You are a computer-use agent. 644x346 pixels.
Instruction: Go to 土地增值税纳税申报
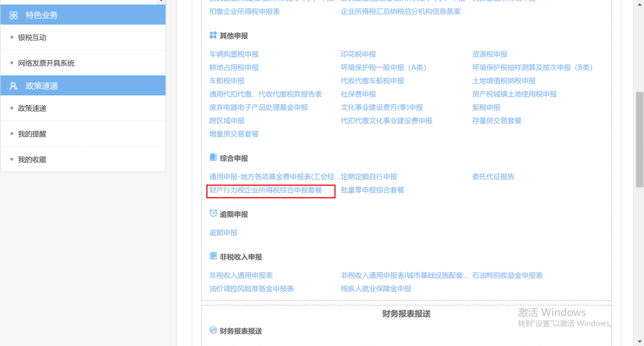(503, 81)
